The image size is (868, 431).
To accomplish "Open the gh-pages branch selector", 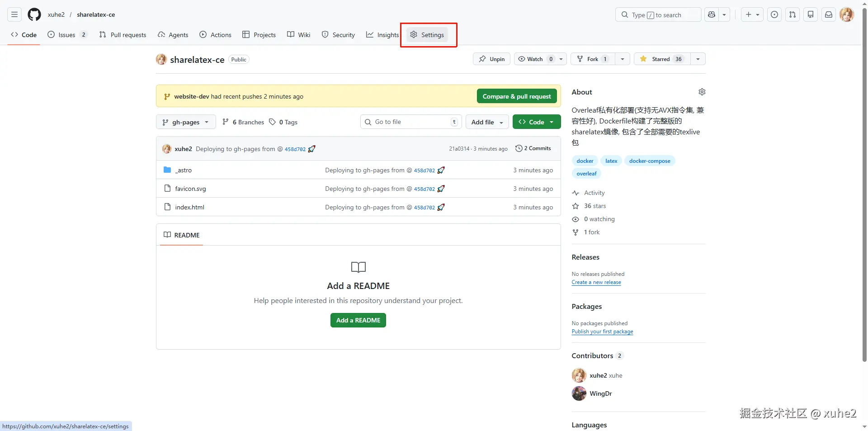I will click(x=186, y=122).
